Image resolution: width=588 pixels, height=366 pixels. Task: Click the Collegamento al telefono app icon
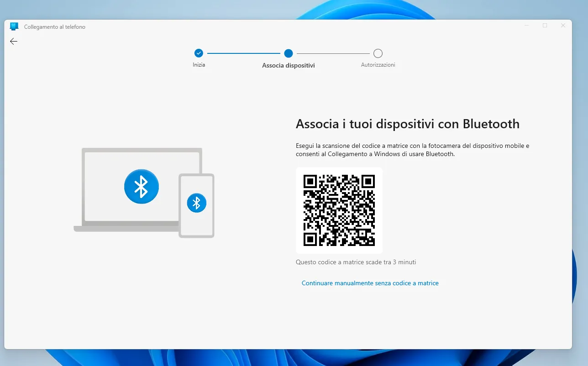pyautogui.click(x=14, y=26)
